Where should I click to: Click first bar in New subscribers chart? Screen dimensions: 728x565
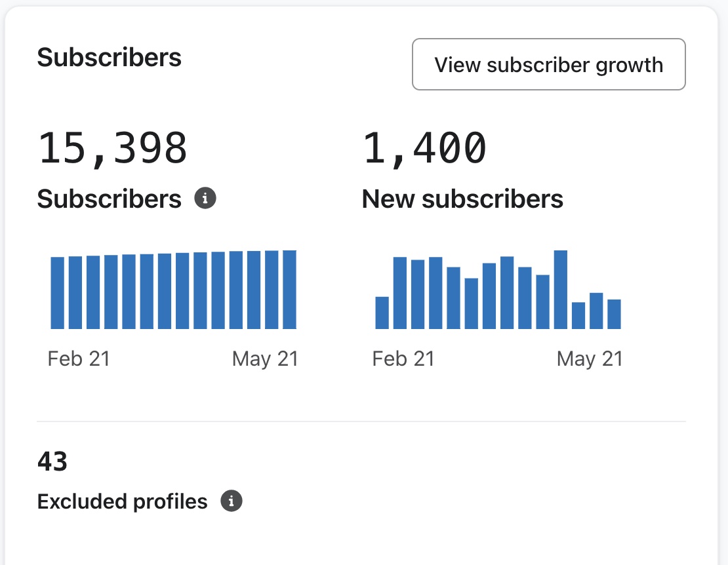(x=382, y=313)
